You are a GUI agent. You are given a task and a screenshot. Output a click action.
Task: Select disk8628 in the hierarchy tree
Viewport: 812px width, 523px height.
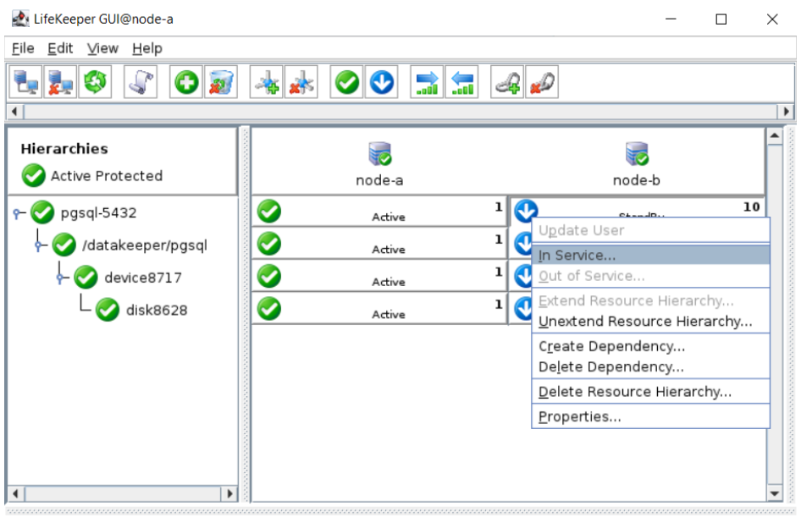[157, 311]
